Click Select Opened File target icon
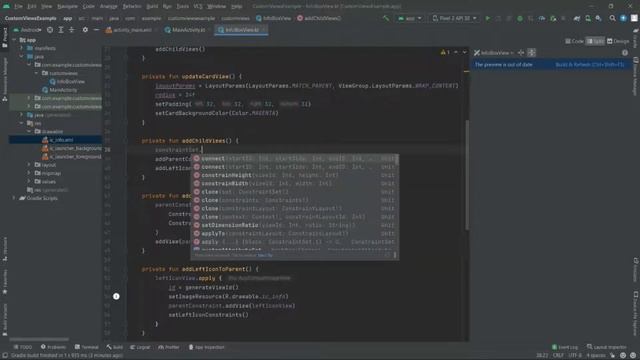This screenshot has width=640, height=360. click(50, 30)
